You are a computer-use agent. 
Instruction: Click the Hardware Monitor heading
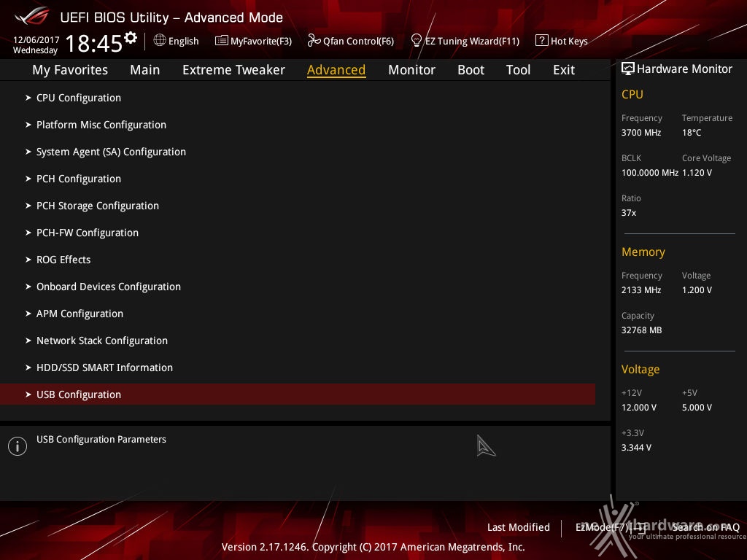[684, 69]
